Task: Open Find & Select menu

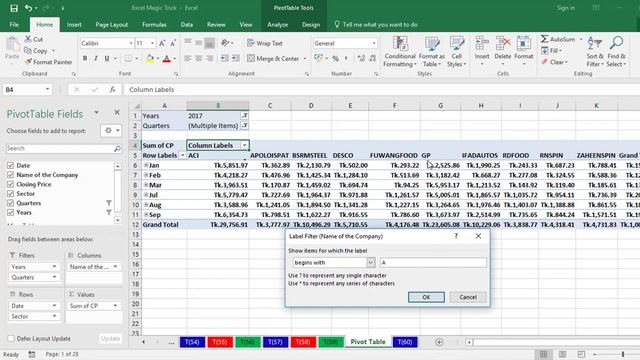Action: click(616, 52)
